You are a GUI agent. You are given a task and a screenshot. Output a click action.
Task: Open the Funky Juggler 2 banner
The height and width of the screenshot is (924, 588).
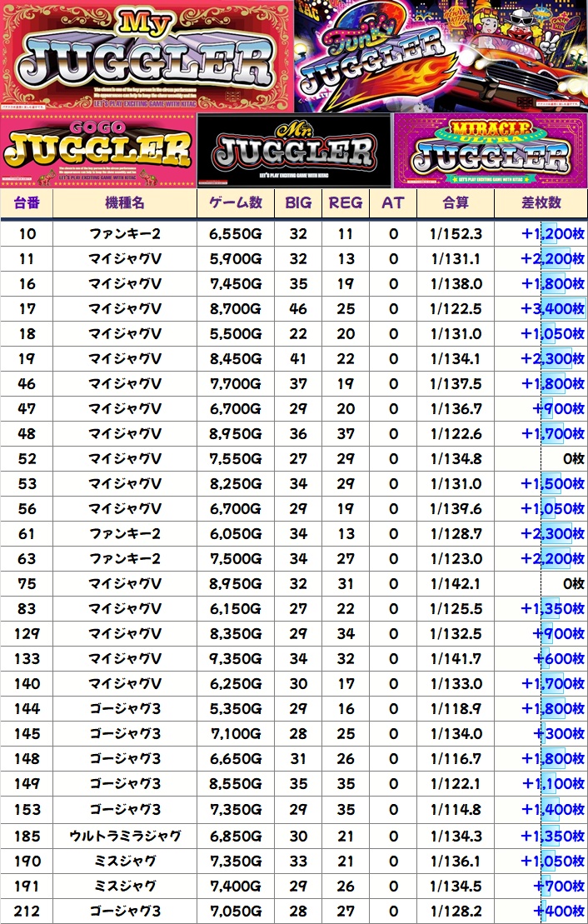pos(441,56)
